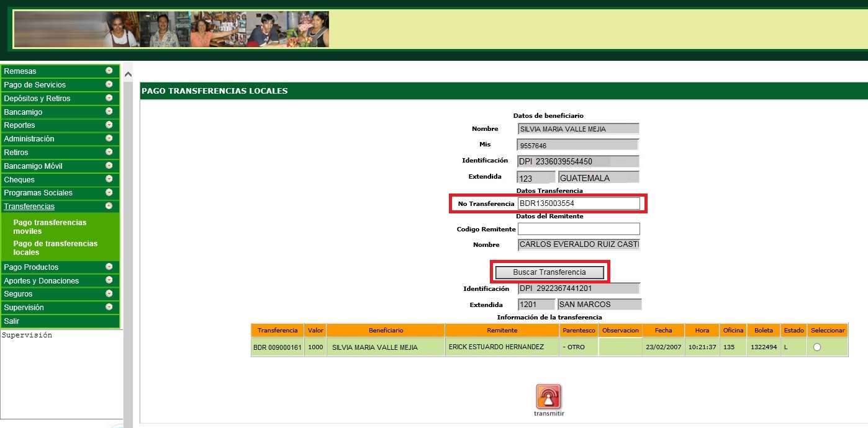Viewport: 868px width, 428px height.
Task: Click the Supervisión menu arrow icon
Action: [109, 307]
